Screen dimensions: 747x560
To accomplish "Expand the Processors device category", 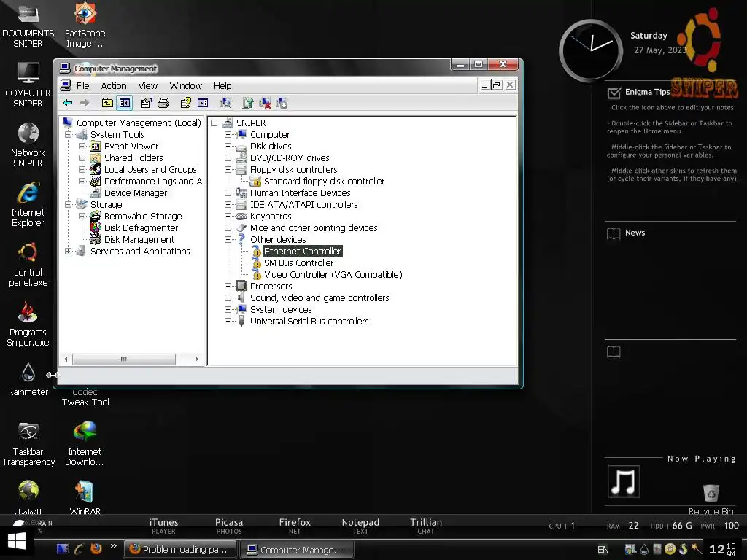I will [228, 286].
